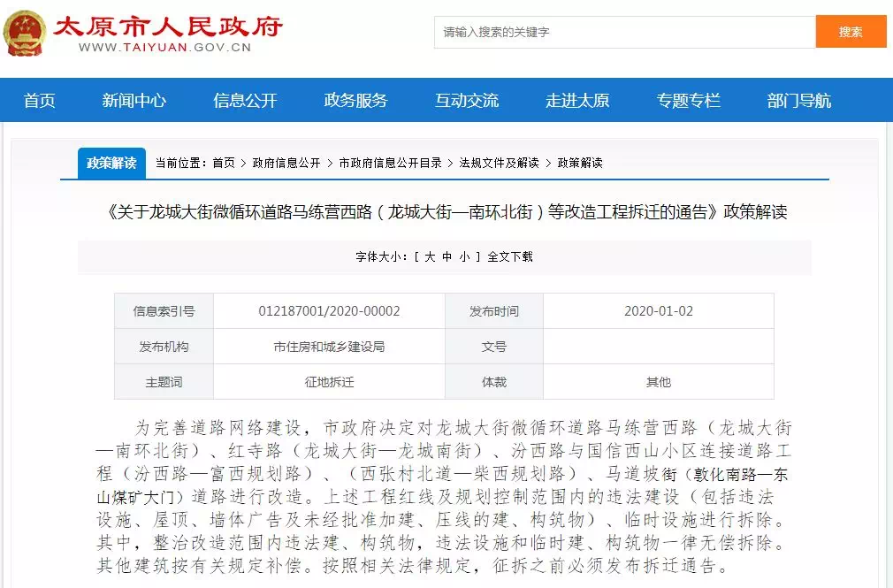Viewport: 893px width, 588px height.
Task: Click the 文号 label cell
Action: pyautogui.click(x=493, y=347)
